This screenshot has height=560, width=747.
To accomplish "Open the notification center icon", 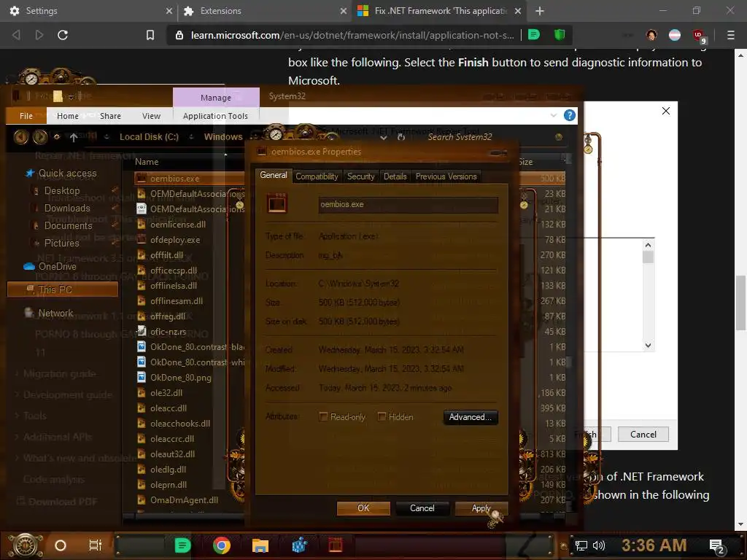I will coord(716,547).
